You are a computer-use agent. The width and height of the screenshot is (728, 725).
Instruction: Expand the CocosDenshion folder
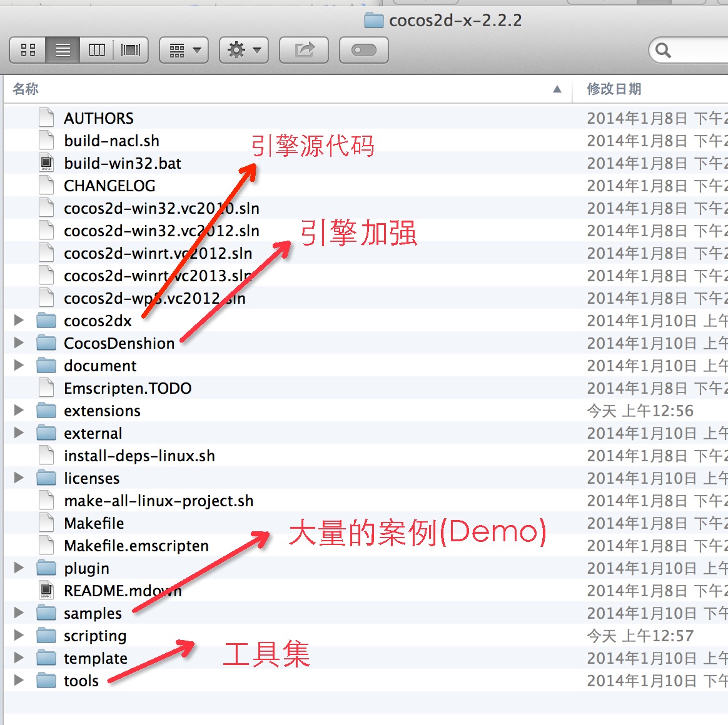[19, 342]
